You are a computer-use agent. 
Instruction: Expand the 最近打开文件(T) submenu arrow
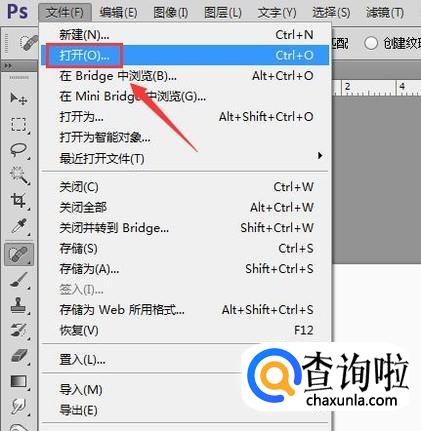[320, 156]
